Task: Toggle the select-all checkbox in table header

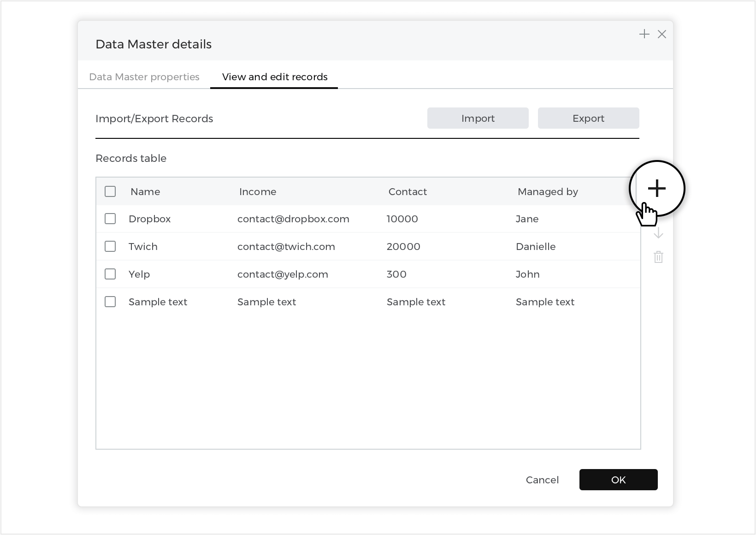Action: (x=110, y=191)
